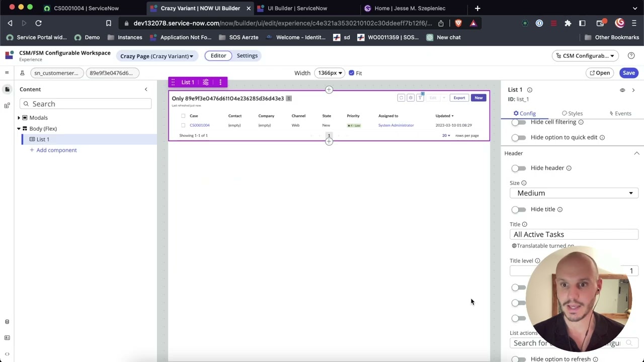
Task: Open CSM Configurable experience dropdown
Action: (586, 56)
